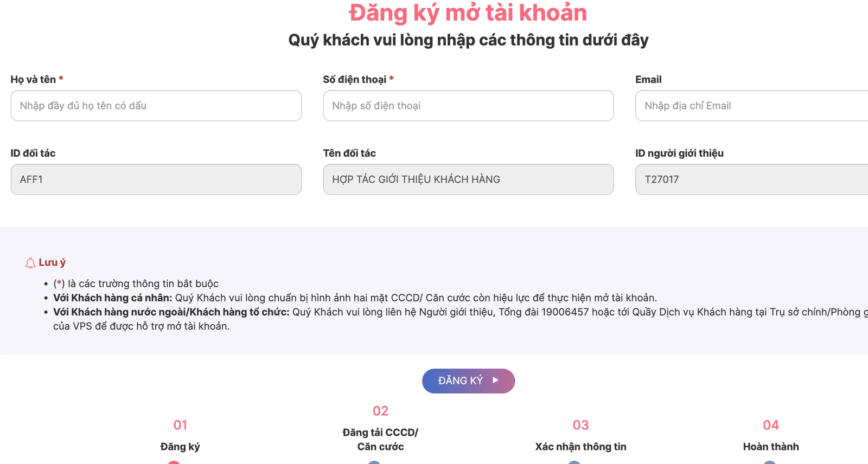The height and width of the screenshot is (464, 868).
Task: Click the Tên đối tác field
Action: click(x=468, y=179)
